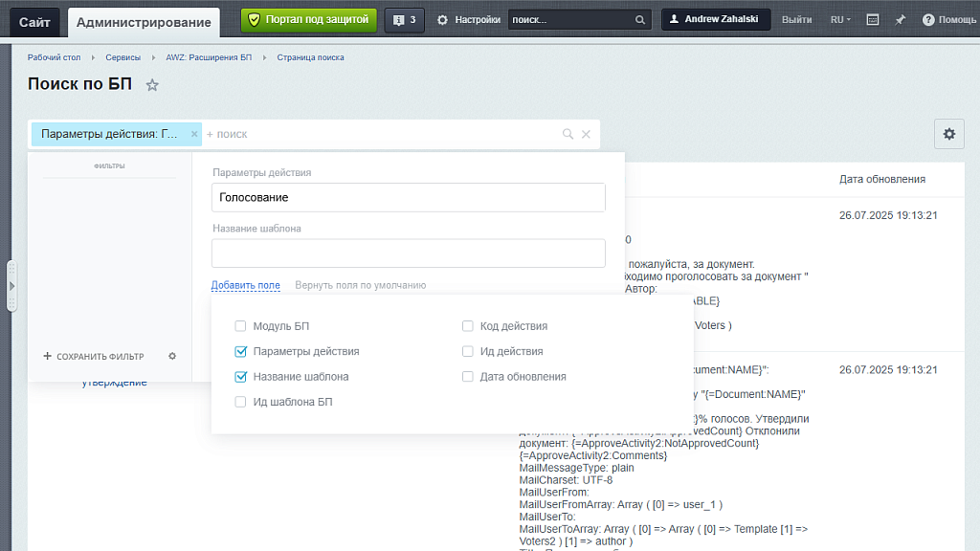The width and height of the screenshot is (980, 551).
Task: Open filter presets gear icon
Action: [x=172, y=356]
